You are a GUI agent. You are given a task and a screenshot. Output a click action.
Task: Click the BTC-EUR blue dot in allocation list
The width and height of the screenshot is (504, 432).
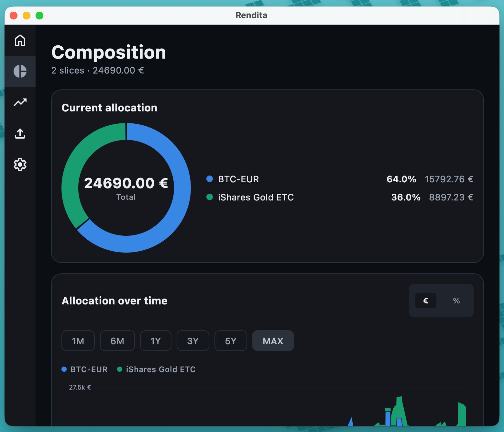click(210, 179)
